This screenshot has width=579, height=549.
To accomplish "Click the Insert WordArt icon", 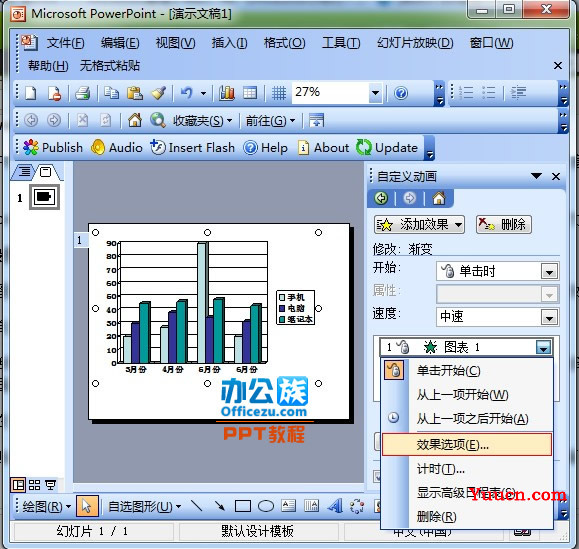I will click(x=335, y=506).
